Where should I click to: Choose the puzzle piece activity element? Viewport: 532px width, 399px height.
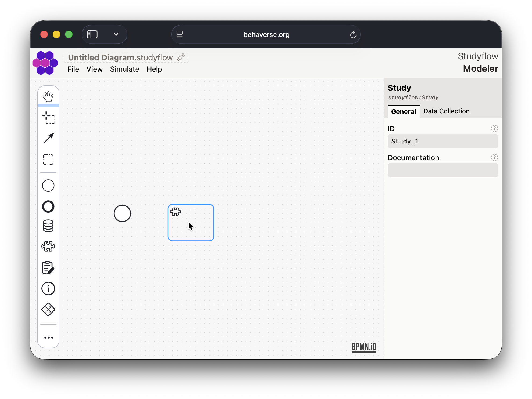pos(48,246)
